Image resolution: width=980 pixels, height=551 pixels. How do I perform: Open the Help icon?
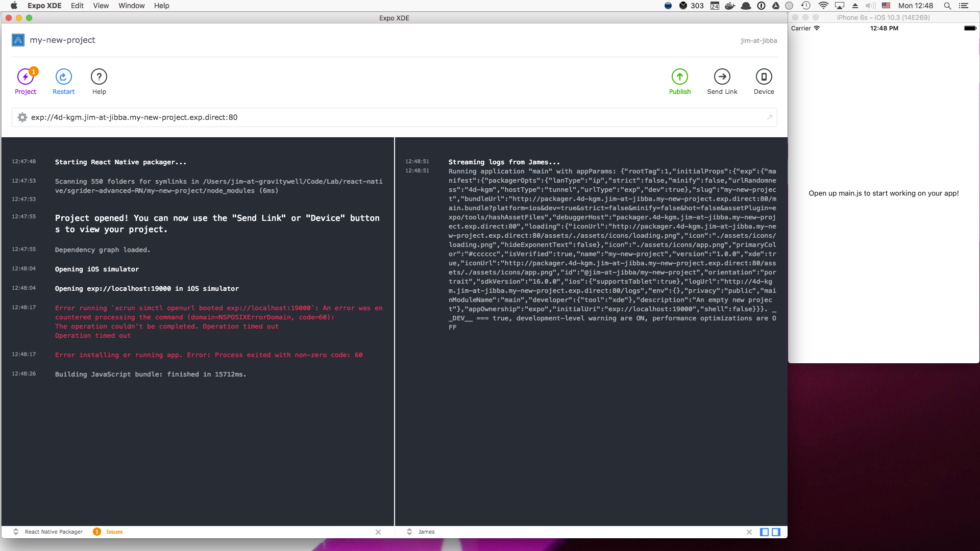pyautogui.click(x=99, y=77)
